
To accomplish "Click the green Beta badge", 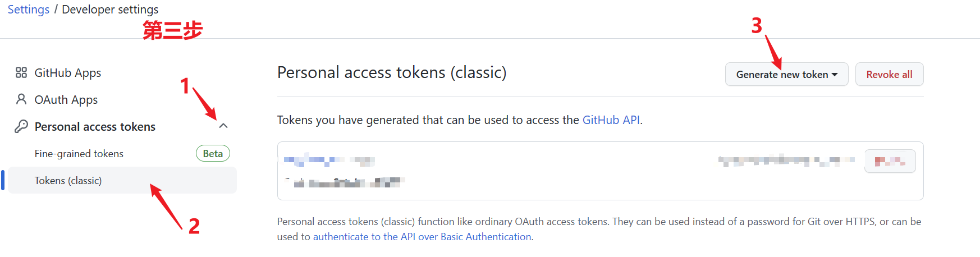I will [x=213, y=154].
